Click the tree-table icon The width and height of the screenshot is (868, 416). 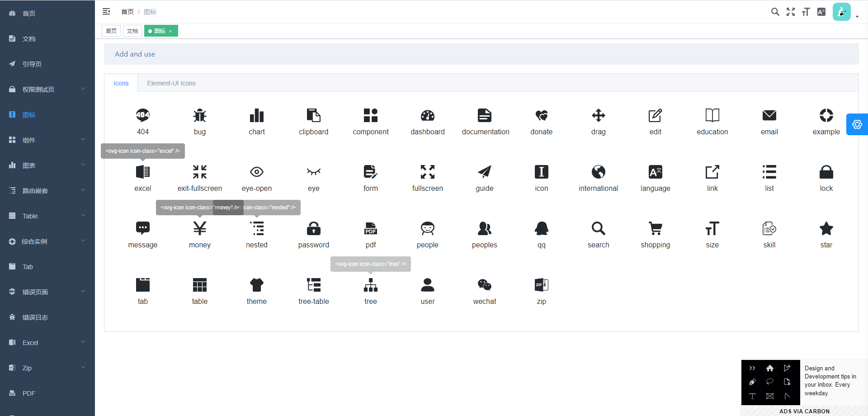pyautogui.click(x=314, y=285)
